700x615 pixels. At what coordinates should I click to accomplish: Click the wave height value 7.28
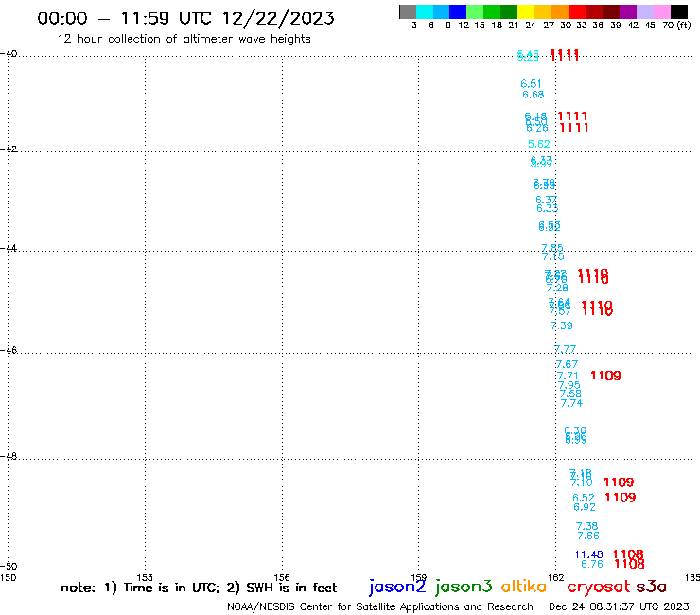tap(557, 288)
